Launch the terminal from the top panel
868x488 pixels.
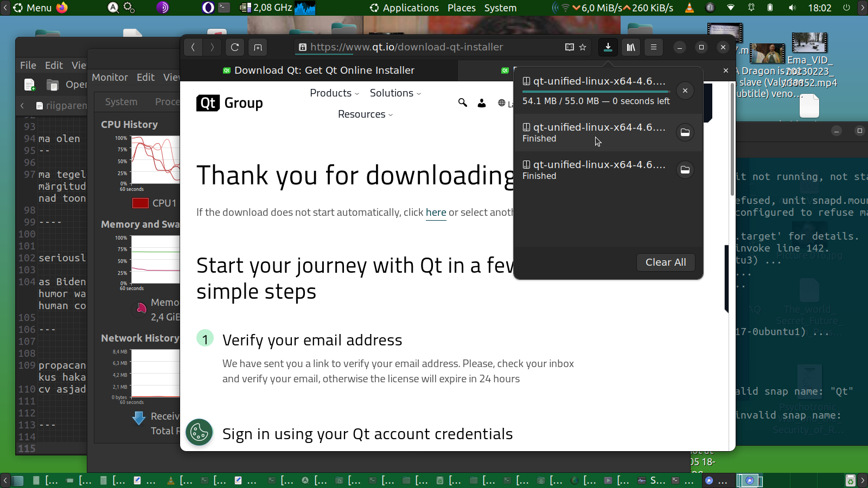tap(224, 8)
